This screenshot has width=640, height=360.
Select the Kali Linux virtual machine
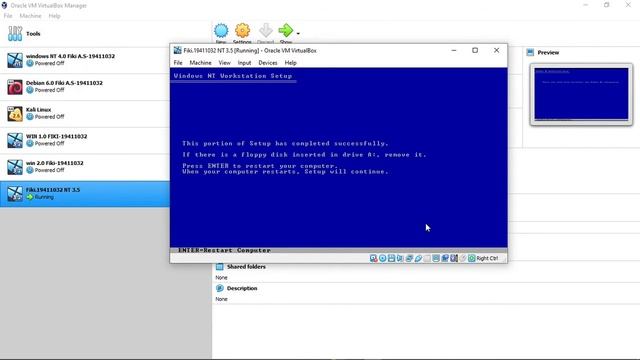click(x=84, y=113)
